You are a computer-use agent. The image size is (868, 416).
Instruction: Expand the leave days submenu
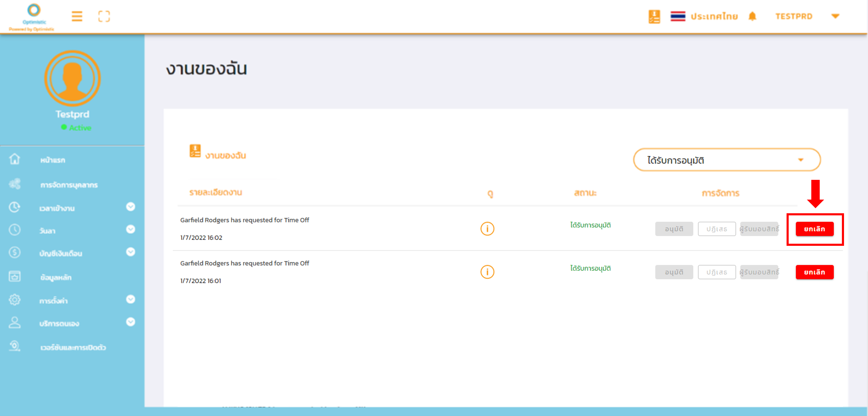tap(130, 230)
